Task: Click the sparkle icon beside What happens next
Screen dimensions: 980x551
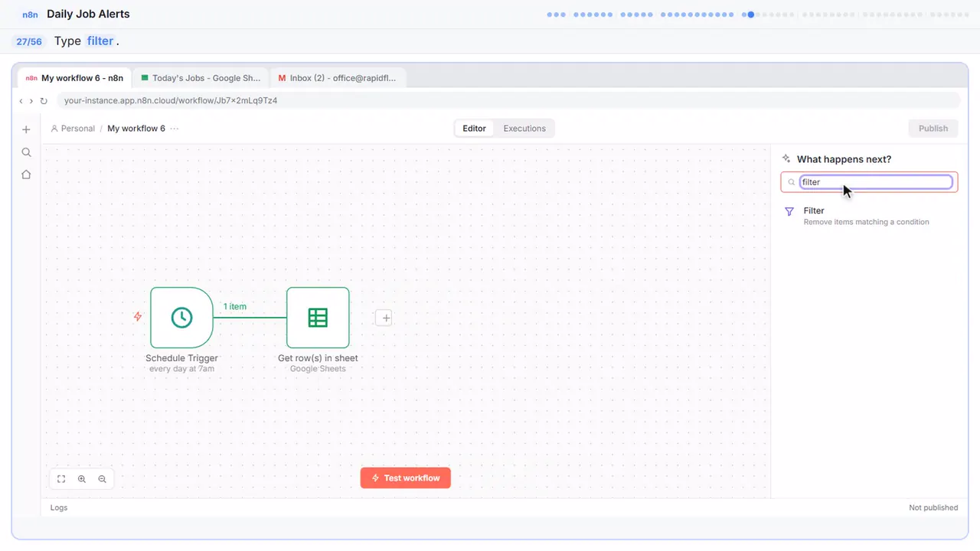Action: click(786, 159)
